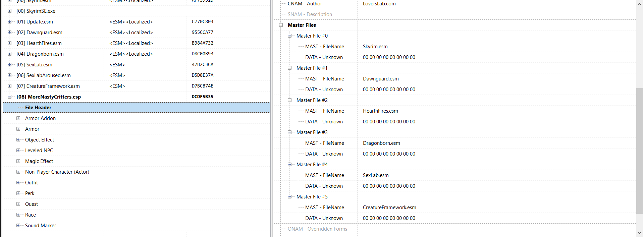Expand the Outfit group
The width and height of the screenshot is (644, 237).
[18, 183]
